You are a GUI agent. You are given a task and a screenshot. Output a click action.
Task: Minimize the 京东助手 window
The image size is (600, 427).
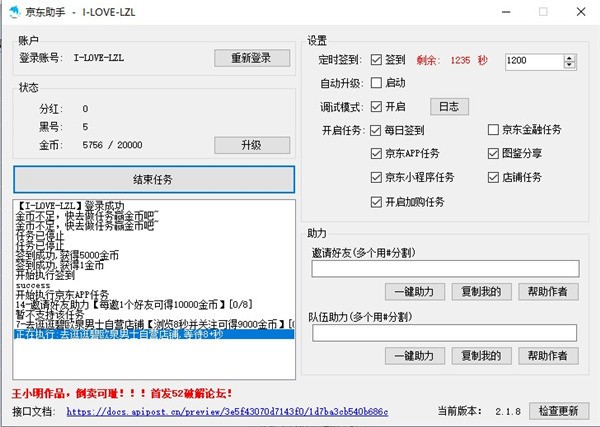[x=506, y=12]
